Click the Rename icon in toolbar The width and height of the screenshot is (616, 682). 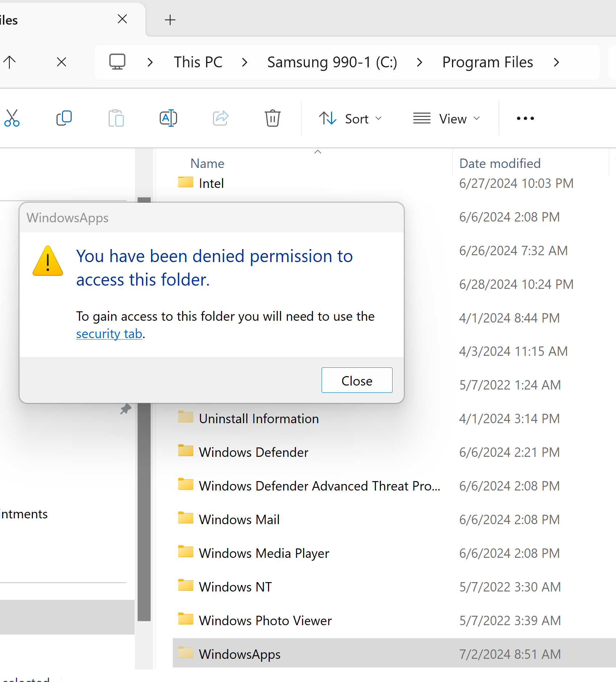[168, 118]
